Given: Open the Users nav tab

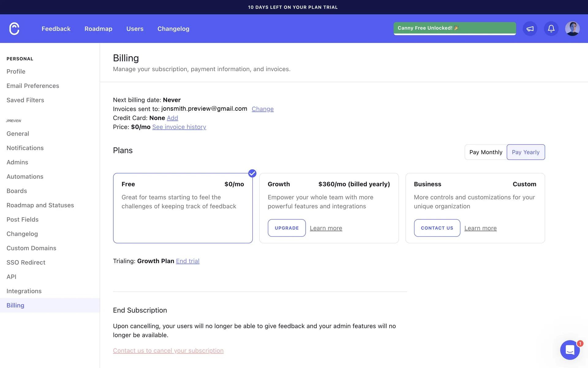Looking at the screenshot, I should [x=135, y=29].
